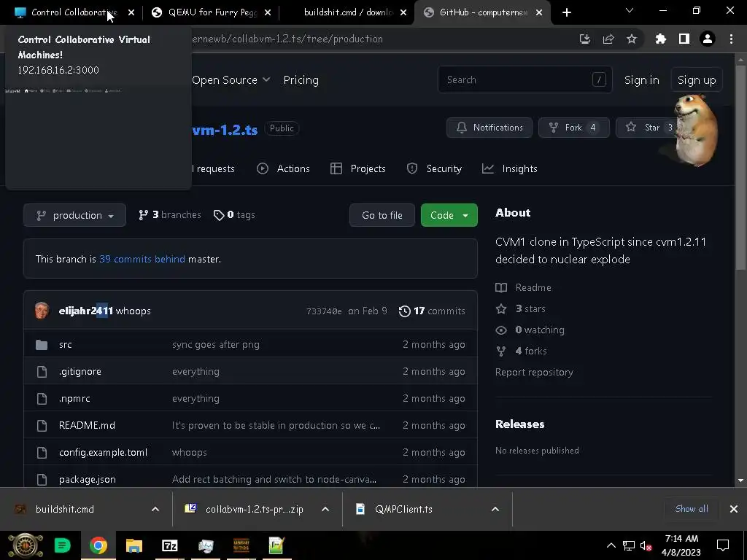View the 0 watching link
This screenshot has width=747, height=560.
[530, 330]
